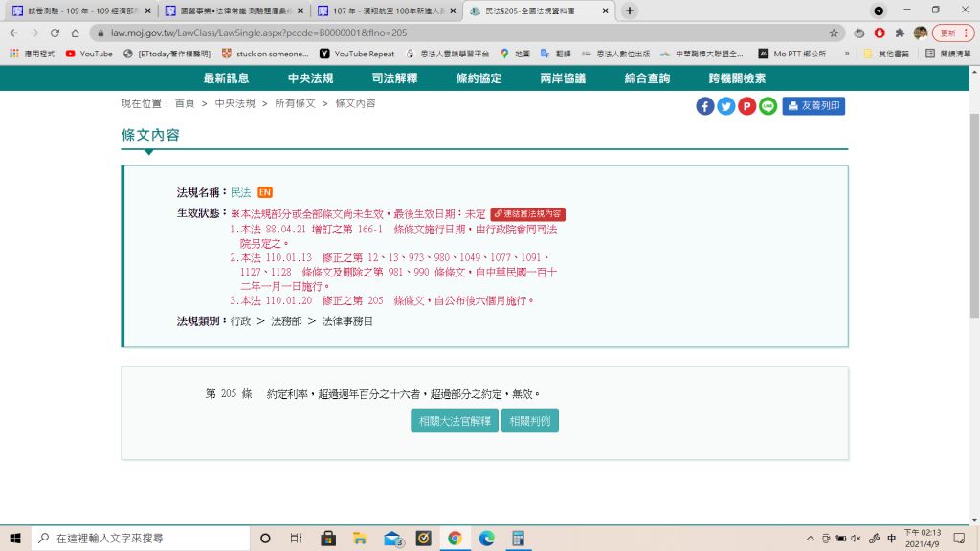Share the article on Twitter
Screen dimensions: 980x551
click(x=725, y=106)
